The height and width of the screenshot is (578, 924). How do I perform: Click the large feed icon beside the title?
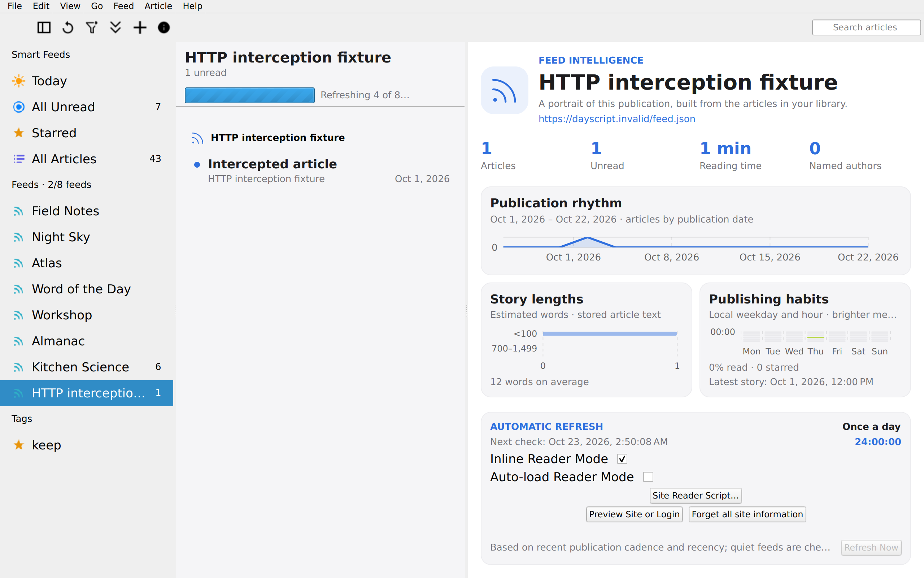click(x=504, y=91)
